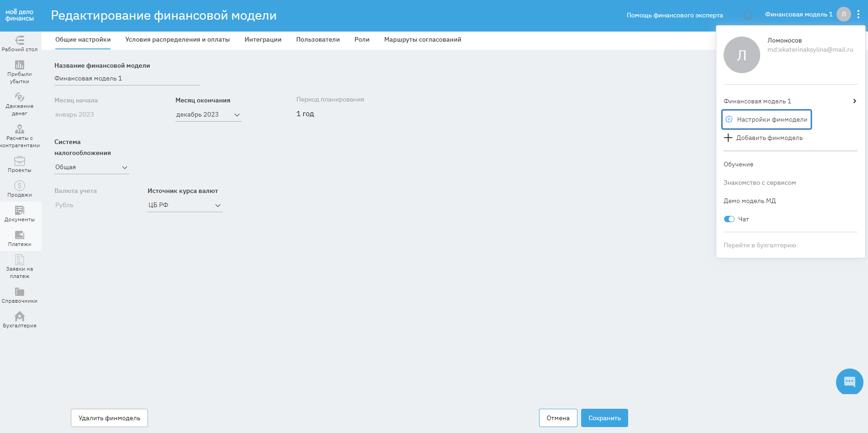This screenshot has height=433, width=868.
Task: Select Знакомство с сервисом menu item
Action: (x=760, y=182)
